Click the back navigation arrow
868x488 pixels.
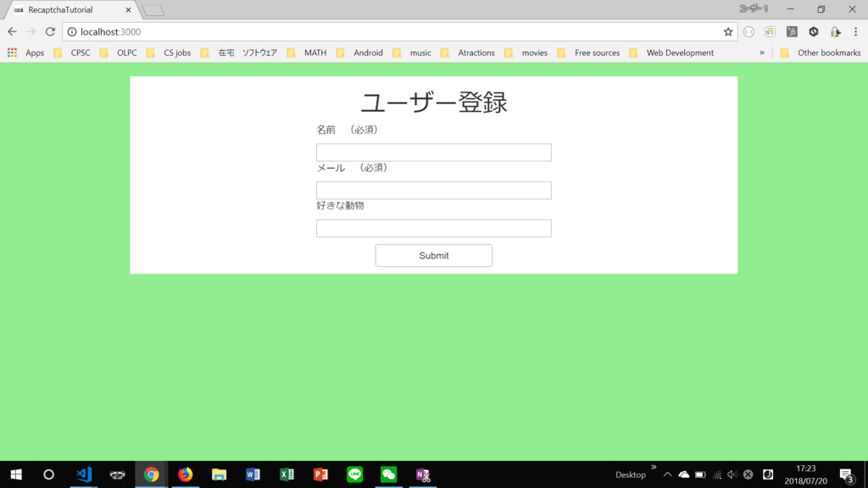coord(12,31)
